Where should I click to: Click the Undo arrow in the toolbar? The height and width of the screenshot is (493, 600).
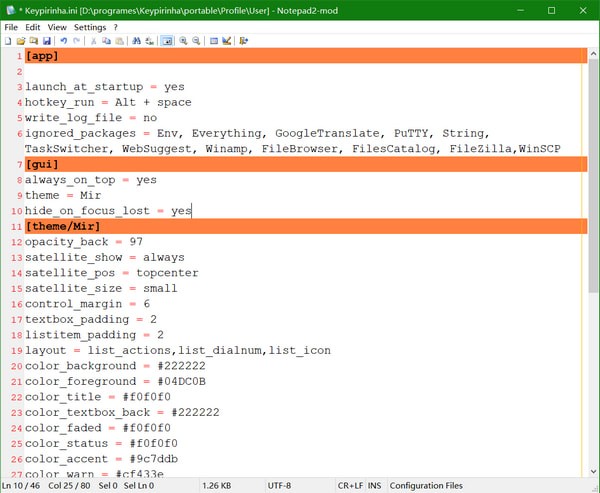(64, 41)
